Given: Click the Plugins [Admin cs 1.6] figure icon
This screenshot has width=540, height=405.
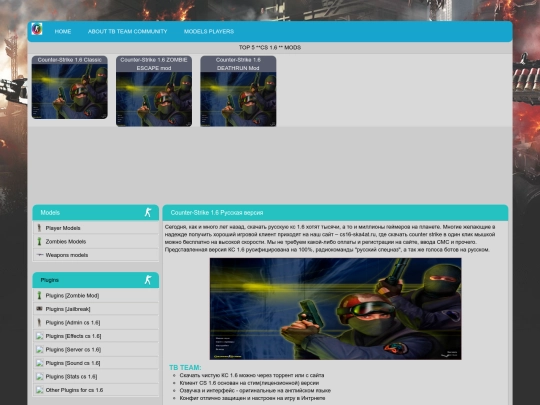Looking at the screenshot, I should [x=39, y=322].
